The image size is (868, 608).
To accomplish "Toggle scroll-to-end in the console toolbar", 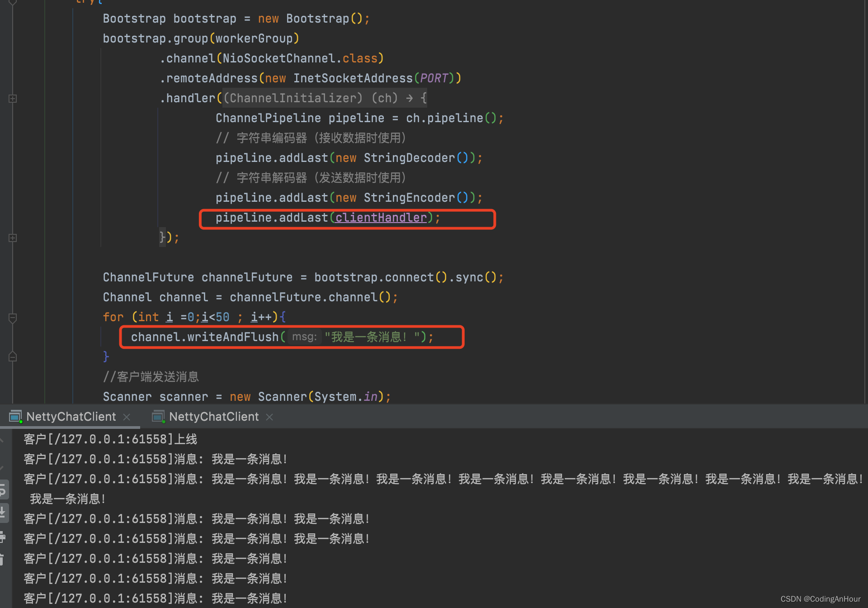I will pyautogui.click(x=3, y=513).
